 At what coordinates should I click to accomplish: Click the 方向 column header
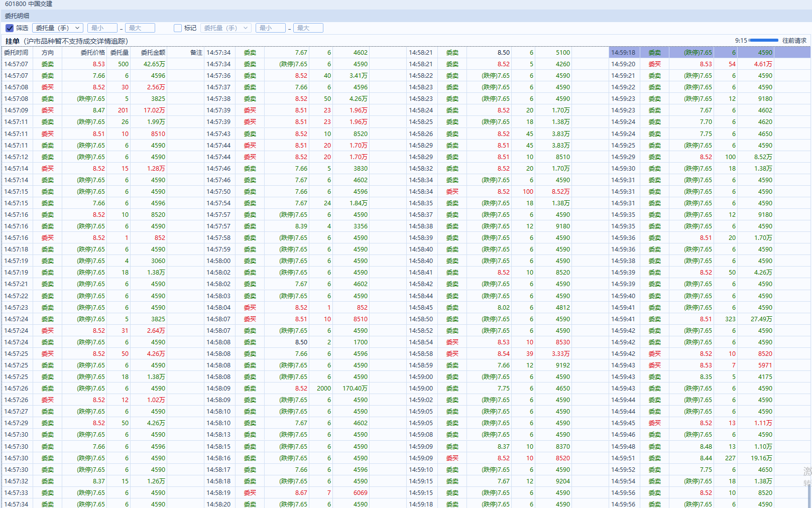[48, 53]
